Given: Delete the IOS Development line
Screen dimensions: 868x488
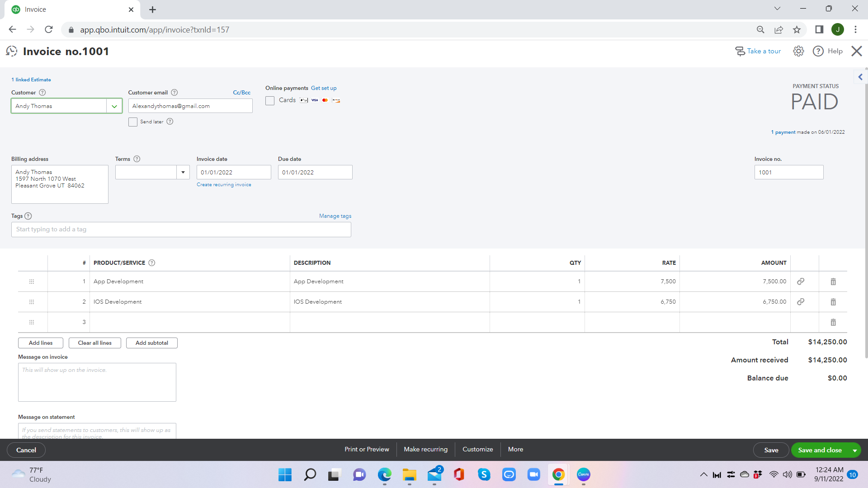Looking at the screenshot, I should [833, 302].
